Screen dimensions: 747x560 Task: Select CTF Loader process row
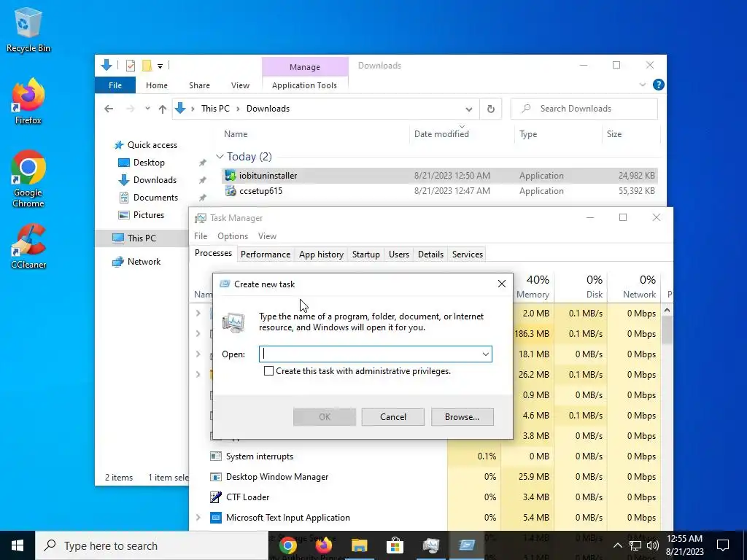(x=425, y=497)
